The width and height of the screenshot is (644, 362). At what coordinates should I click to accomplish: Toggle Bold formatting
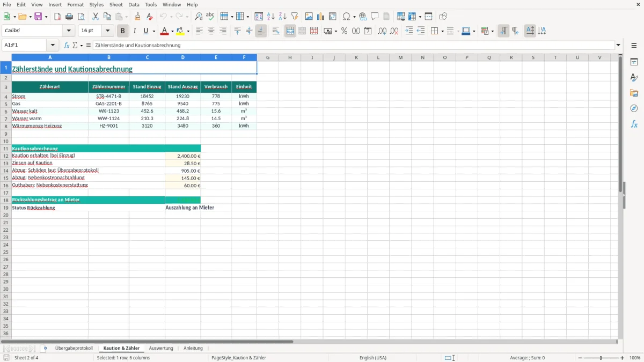point(123,31)
